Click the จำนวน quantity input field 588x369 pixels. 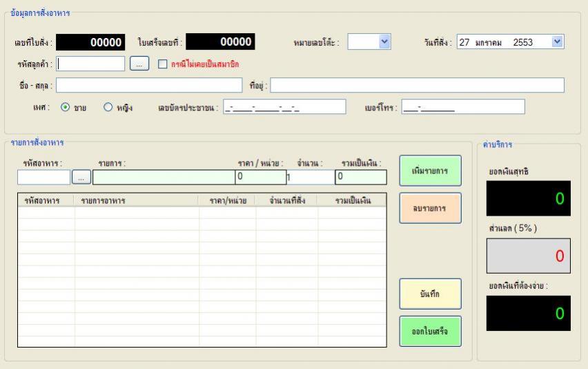point(311,177)
